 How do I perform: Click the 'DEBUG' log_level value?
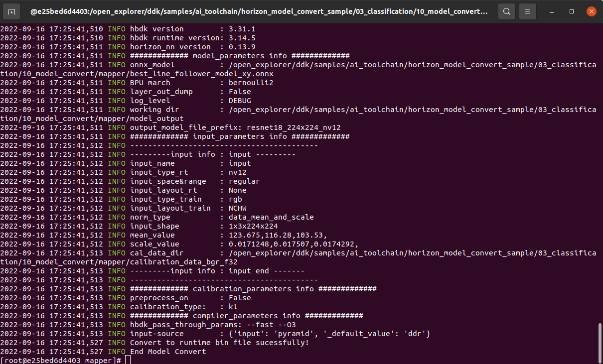click(x=240, y=101)
